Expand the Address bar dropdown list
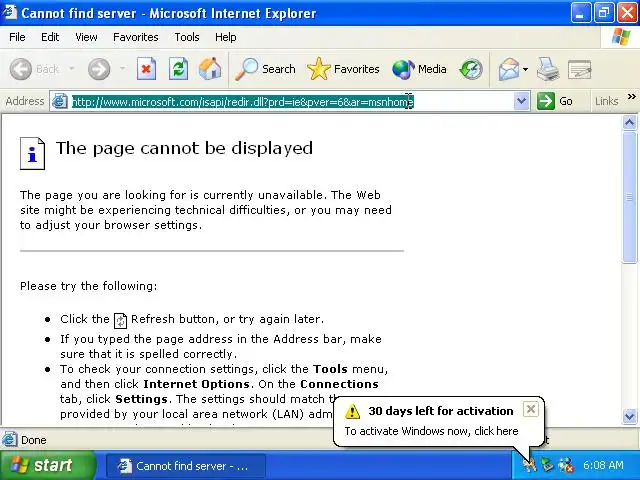 (x=521, y=101)
